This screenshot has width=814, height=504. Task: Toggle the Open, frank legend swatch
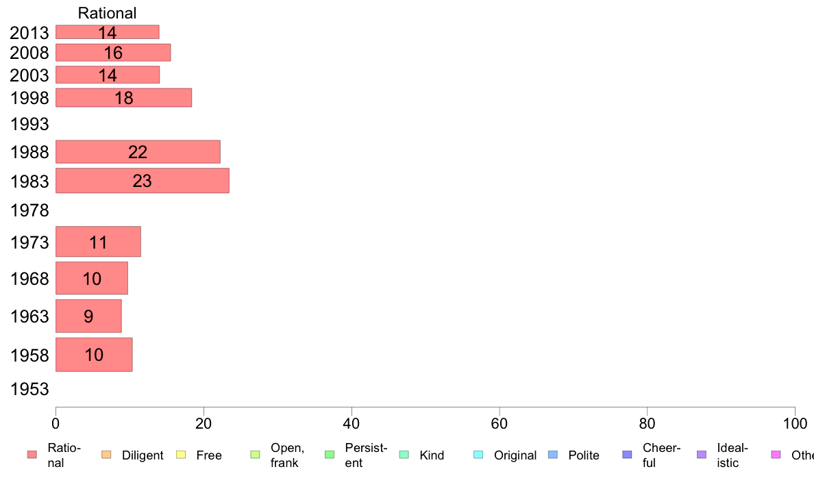[255, 455]
